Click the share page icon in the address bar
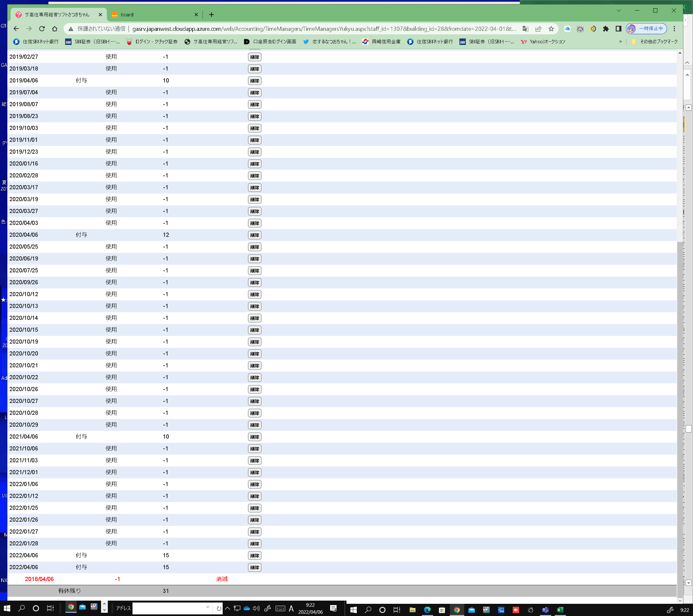Viewport: 693px width, 616px height. 538,29
